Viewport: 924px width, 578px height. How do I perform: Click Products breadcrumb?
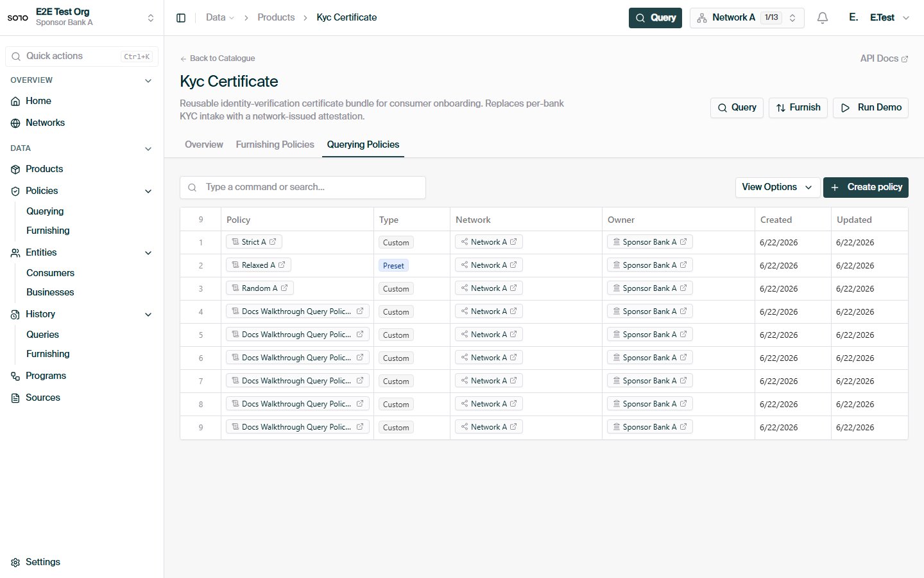coord(276,18)
